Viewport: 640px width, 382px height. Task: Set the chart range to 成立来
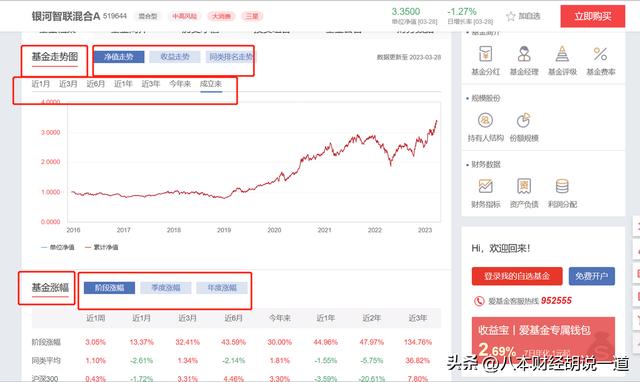point(211,84)
